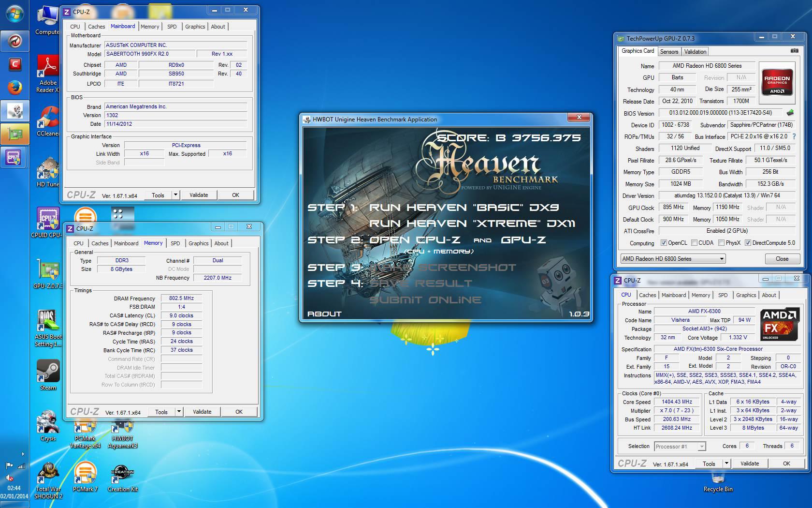Open the volume tray icon

point(10,477)
